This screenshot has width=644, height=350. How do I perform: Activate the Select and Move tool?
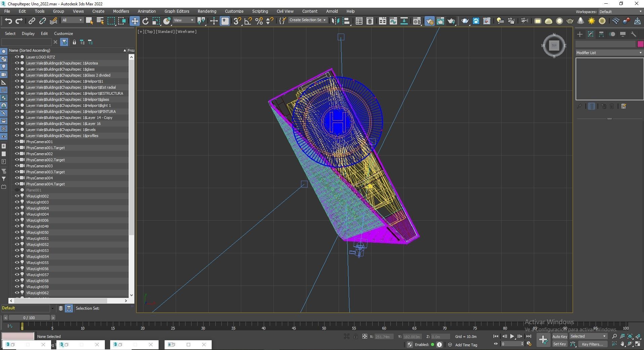click(134, 21)
